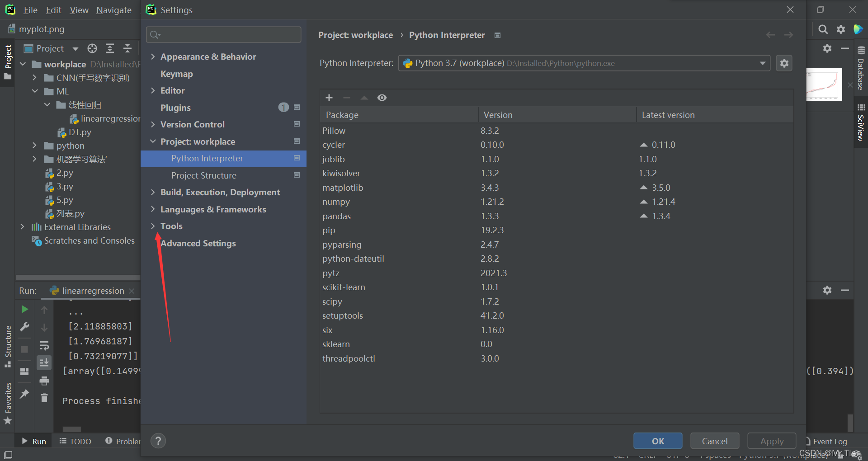Open Structure side tool window
868x461 pixels.
[x=8, y=346]
